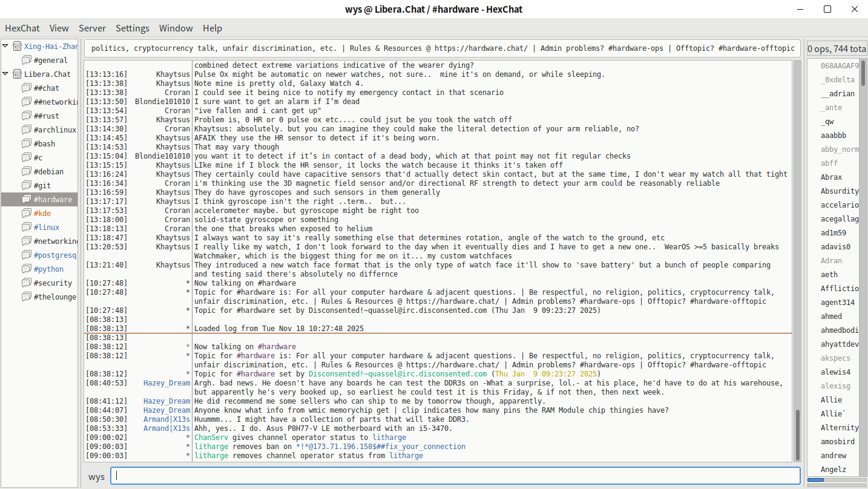868x489 pixels.
Task: Click the #bash channel icon
Action: (x=26, y=144)
